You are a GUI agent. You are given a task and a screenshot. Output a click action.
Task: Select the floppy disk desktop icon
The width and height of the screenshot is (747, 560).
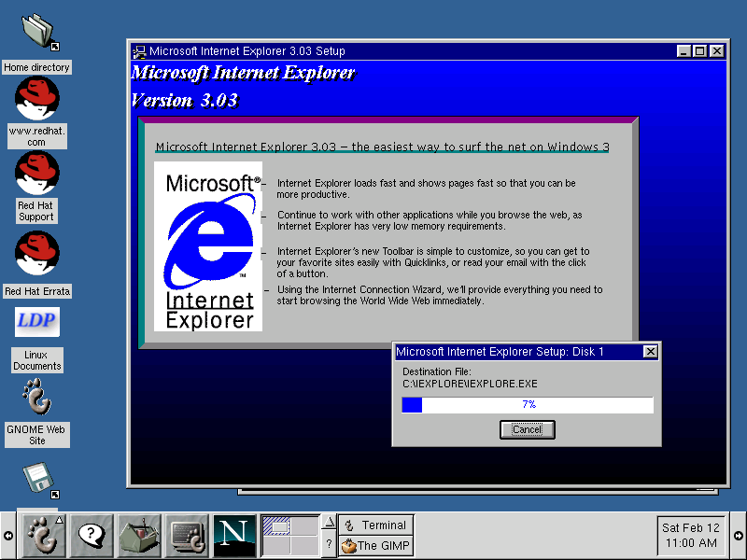pyautogui.click(x=40, y=479)
